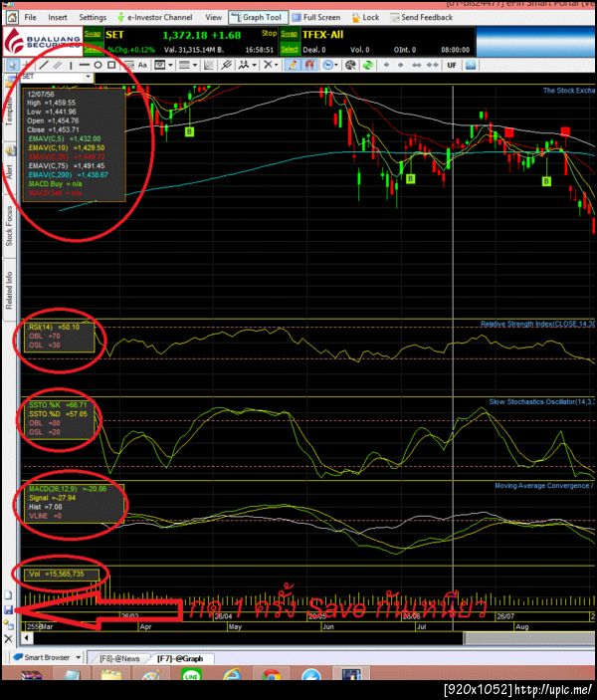Click the Smart Browser button

tap(41, 657)
